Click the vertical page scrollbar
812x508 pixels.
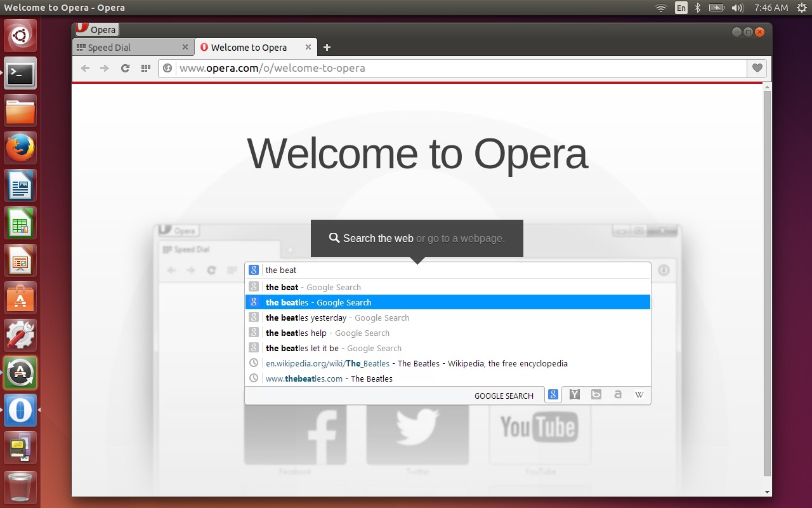[767, 283]
